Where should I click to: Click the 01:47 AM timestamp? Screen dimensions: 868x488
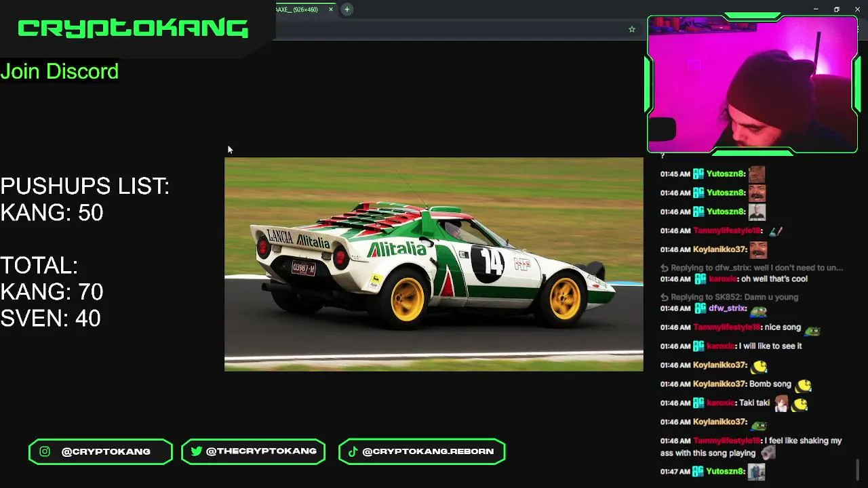click(x=675, y=471)
